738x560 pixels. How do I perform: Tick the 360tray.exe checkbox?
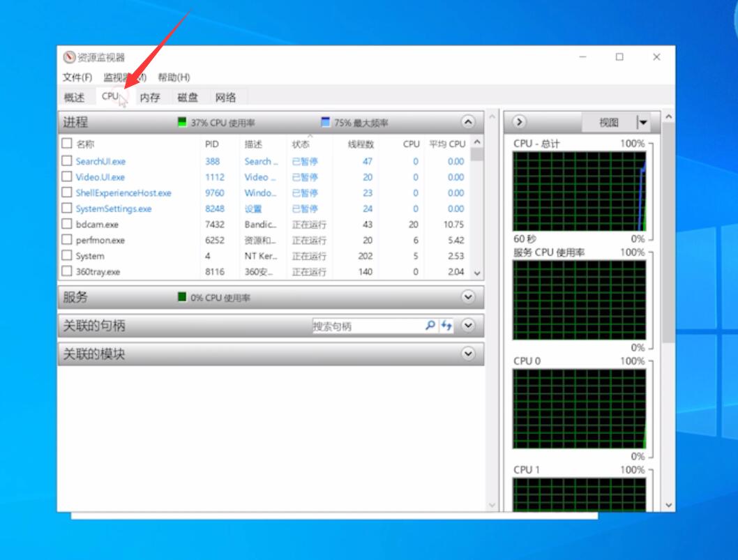click(x=67, y=271)
